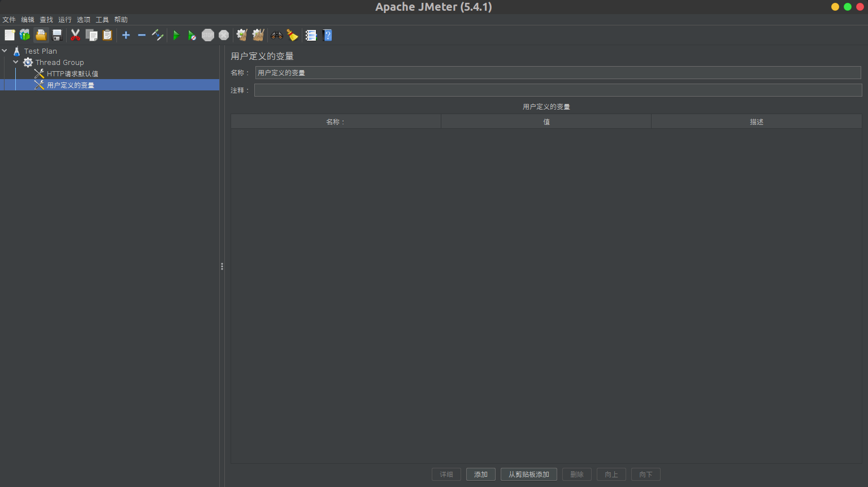Click the split pane divider handle
The image size is (868, 487).
point(222,266)
